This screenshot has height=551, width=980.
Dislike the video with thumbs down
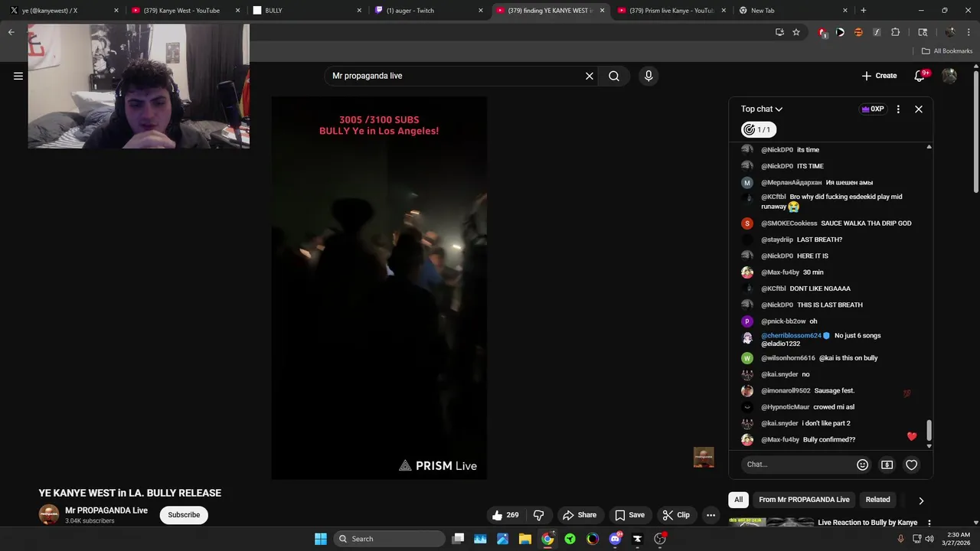tap(538, 515)
